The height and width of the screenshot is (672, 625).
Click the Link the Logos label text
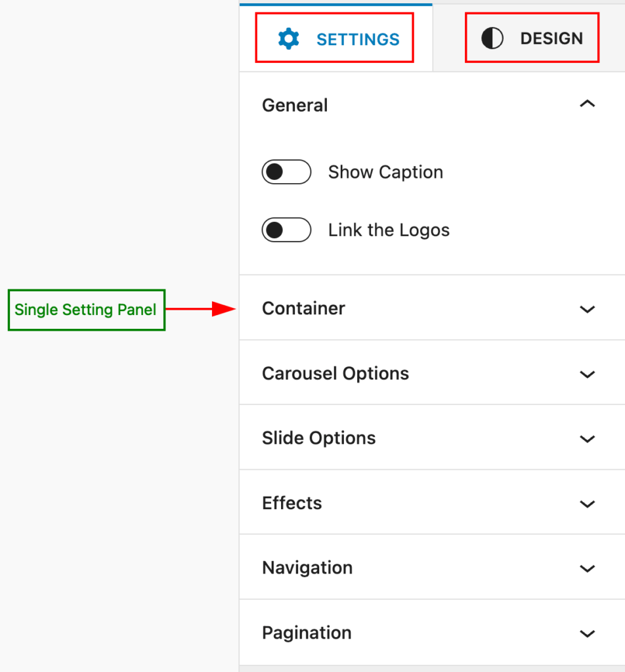(389, 230)
